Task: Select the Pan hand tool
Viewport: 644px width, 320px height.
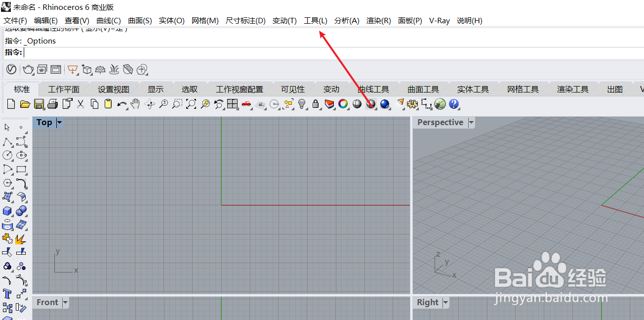Action: pos(135,104)
